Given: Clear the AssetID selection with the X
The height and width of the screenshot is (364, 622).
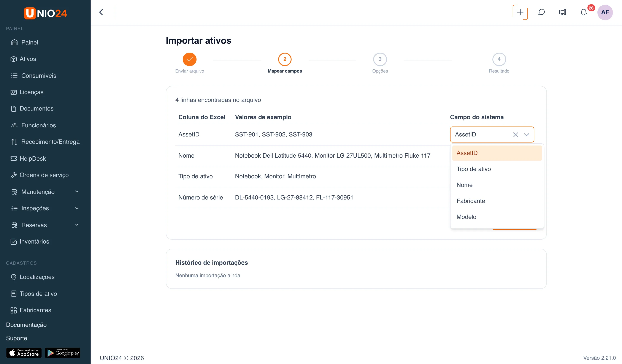Looking at the screenshot, I should coord(515,135).
